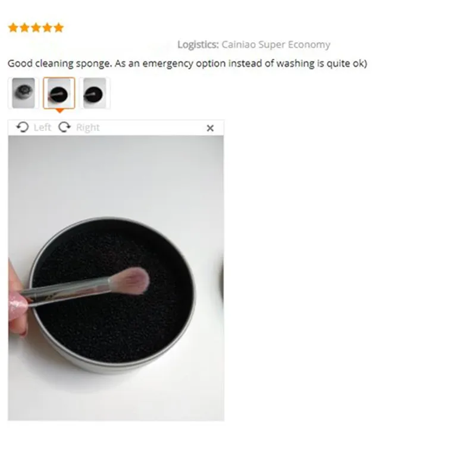Click the rotate right arrow icon

pyautogui.click(x=64, y=127)
